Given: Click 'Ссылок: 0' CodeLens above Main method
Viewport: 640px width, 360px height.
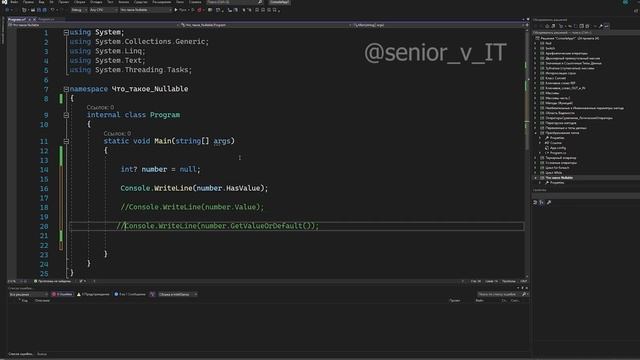Looking at the screenshot, I should [117, 133].
